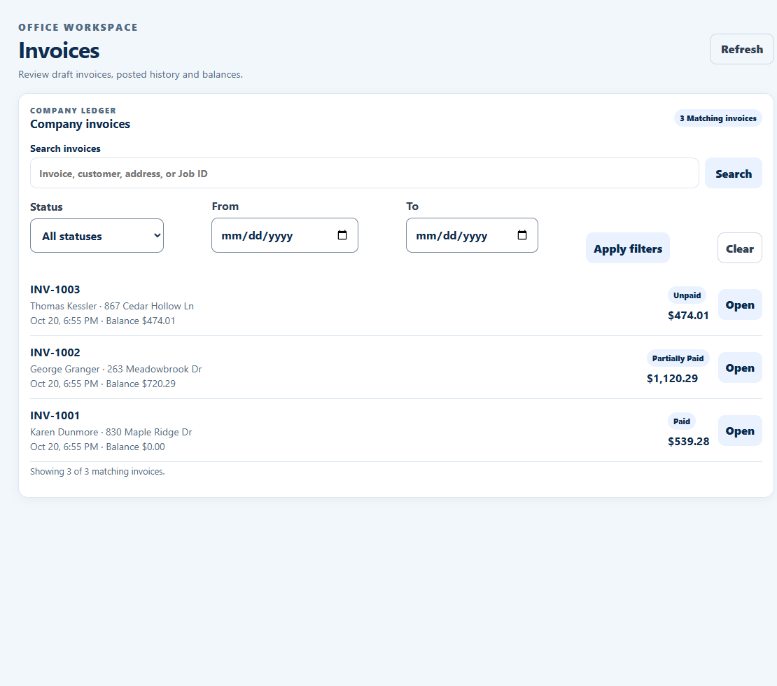Click the Company invoices heading
777x686 pixels.
[x=80, y=124]
